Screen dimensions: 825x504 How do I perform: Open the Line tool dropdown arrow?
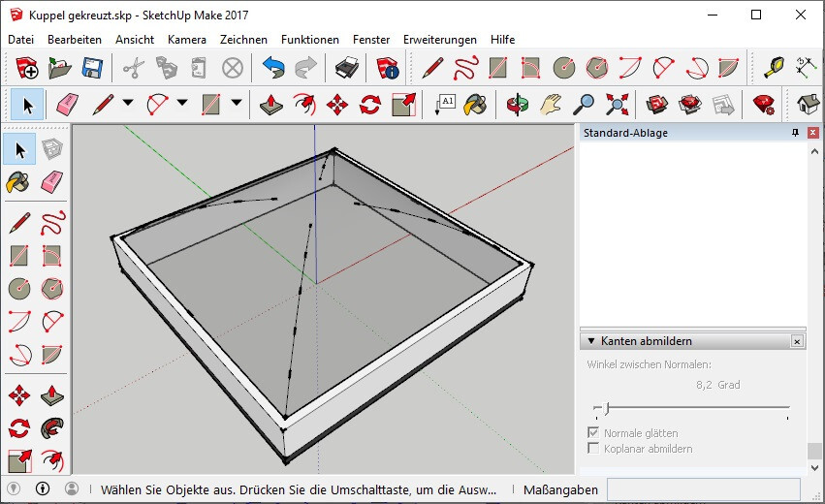128,103
